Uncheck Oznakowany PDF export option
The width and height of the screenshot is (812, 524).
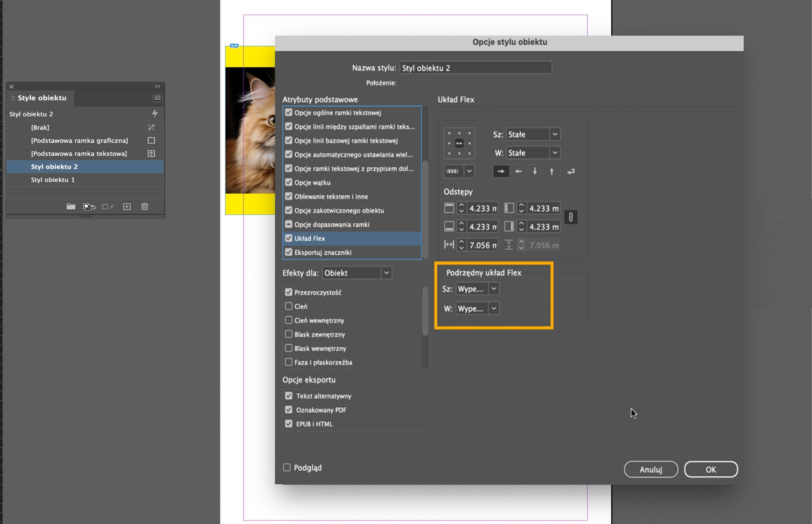pos(289,410)
